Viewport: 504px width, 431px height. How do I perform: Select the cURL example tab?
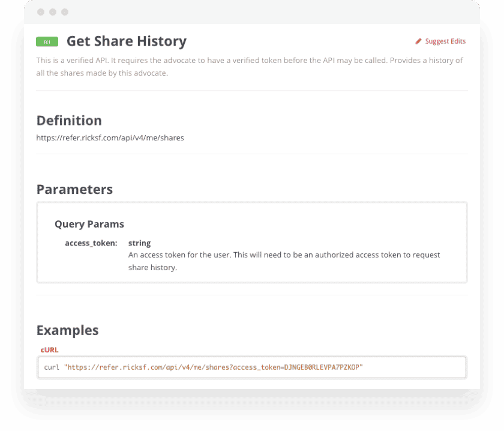click(49, 349)
